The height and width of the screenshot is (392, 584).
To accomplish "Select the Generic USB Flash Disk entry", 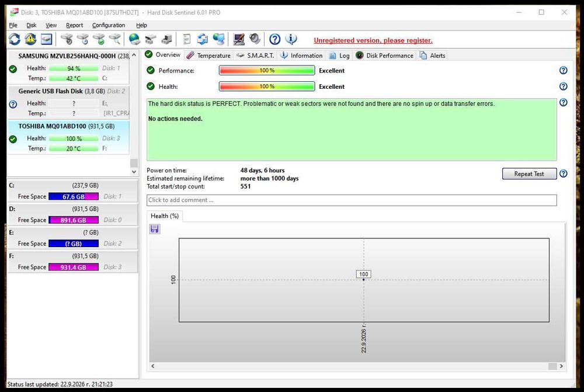I will pyautogui.click(x=68, y=102).
